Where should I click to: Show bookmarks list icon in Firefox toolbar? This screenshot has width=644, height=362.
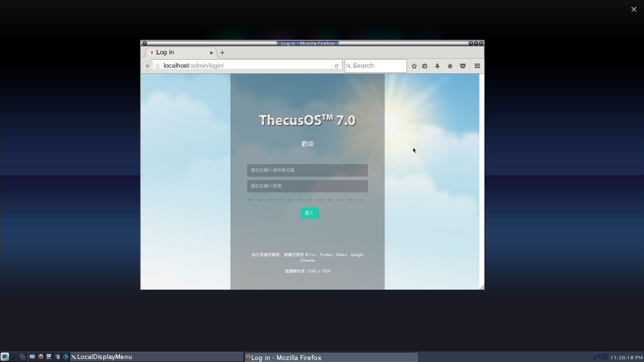(x=425, y=66)
